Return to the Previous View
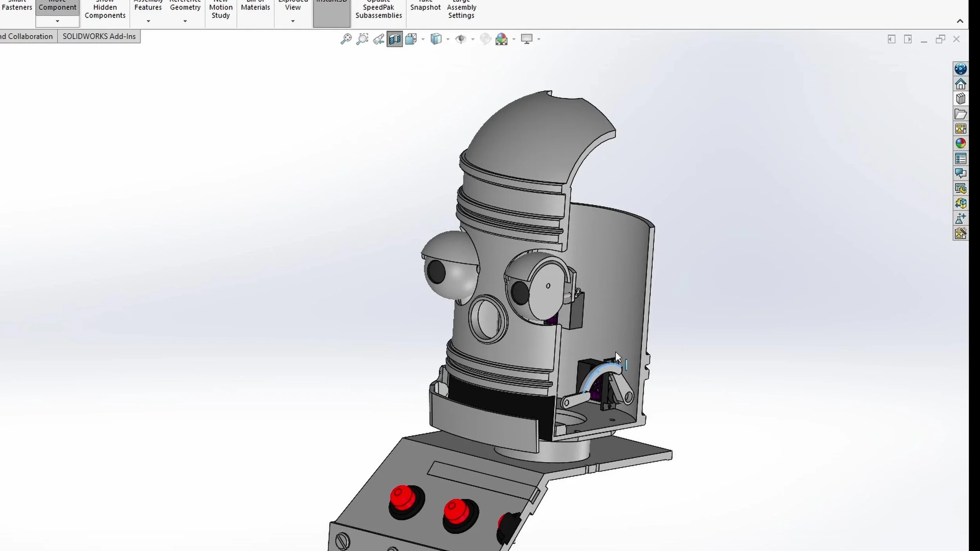The image size is (980, 551). pyautogui.click(x=378, y=39)
